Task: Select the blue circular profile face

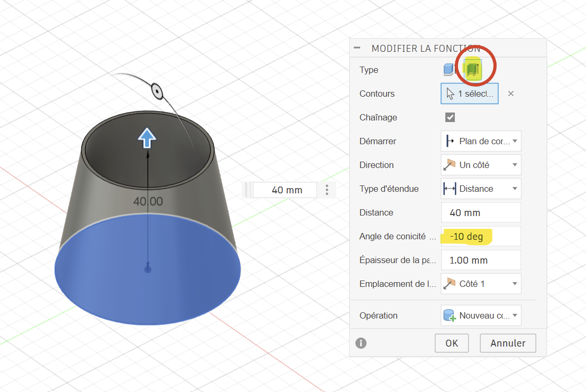Action: click(x=148, y=269)
